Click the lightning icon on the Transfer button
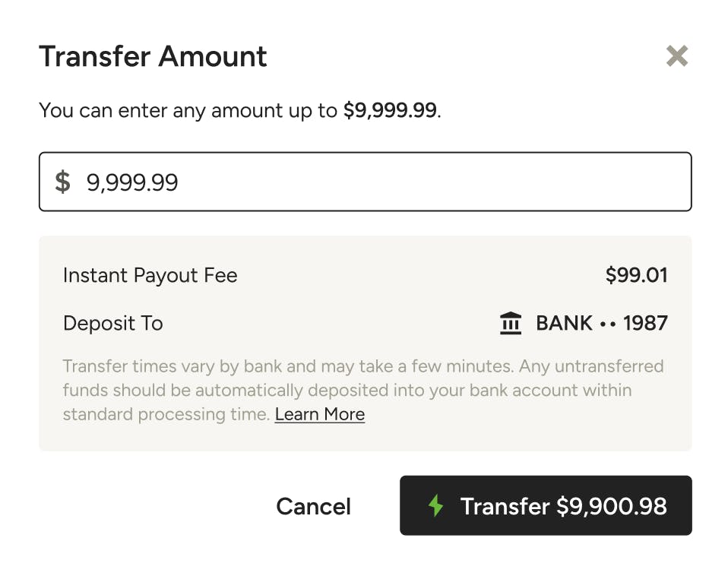This screenshot has width=728, height=576. click(435, 506)
